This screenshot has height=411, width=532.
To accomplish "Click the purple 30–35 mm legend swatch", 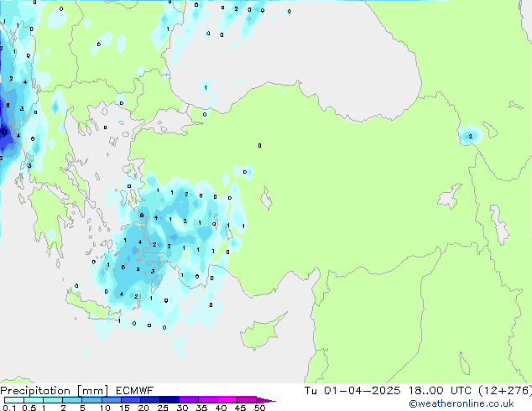I will (188, 400).
